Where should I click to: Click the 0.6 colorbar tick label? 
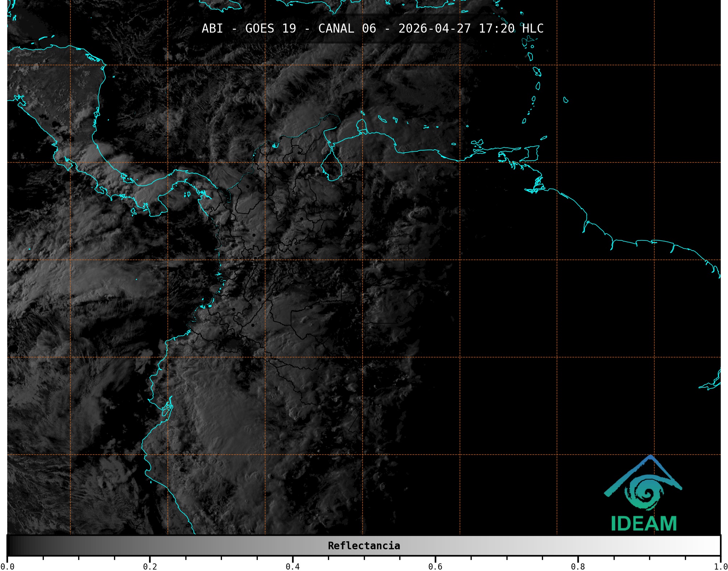435,567
